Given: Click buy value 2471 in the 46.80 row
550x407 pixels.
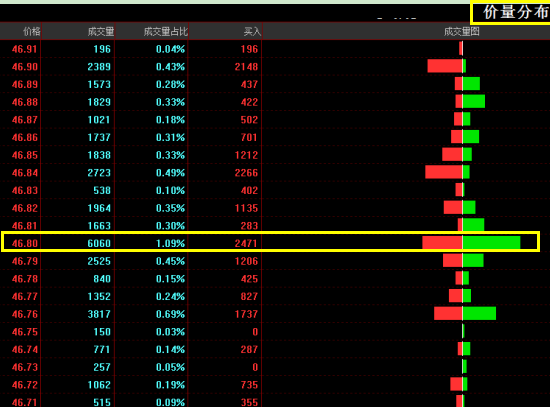Looking at the screenshot, I should [246, 243].
